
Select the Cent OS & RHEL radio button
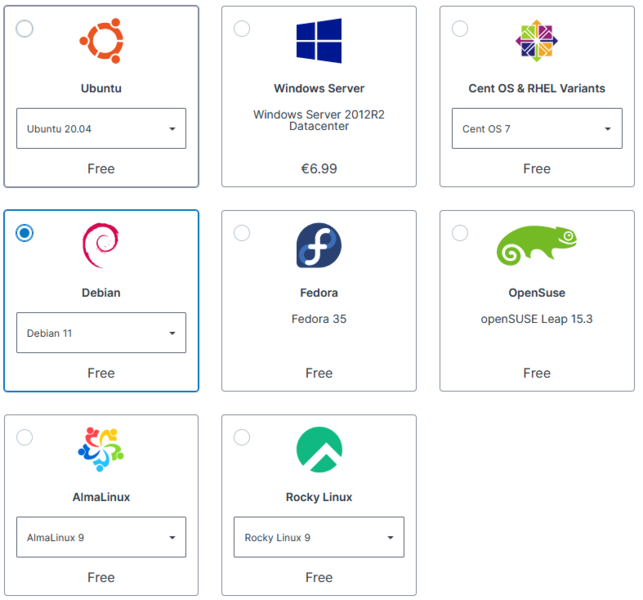460,29
